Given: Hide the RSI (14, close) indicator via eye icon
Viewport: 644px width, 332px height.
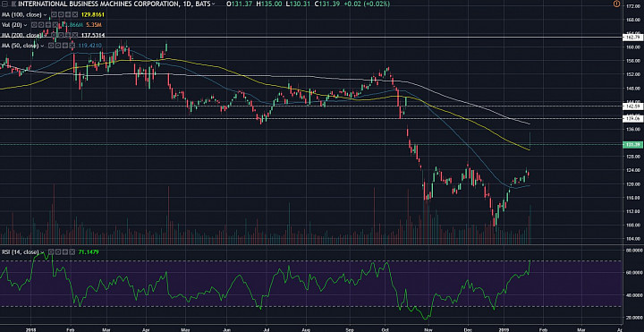Looking at the screenshot, I should click(51, 251).
